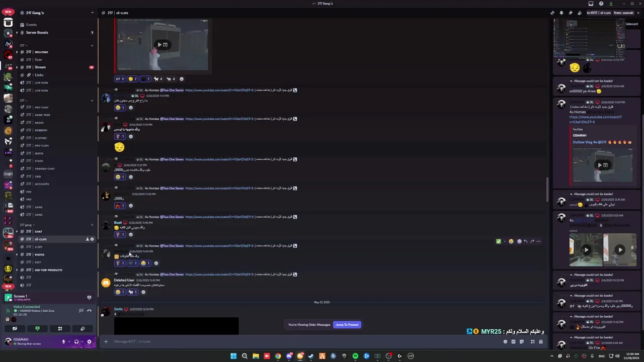Screen dimensions: 644x362
Task: Open the ROBBERY channel
Action: click(x=56, y=130)
